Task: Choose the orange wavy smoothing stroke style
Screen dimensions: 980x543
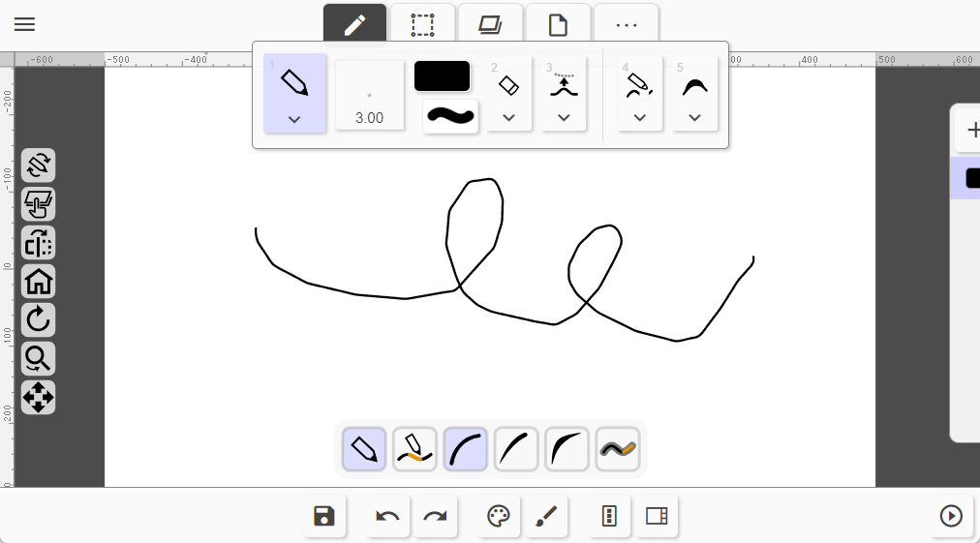Action: (x=618, y=449)
